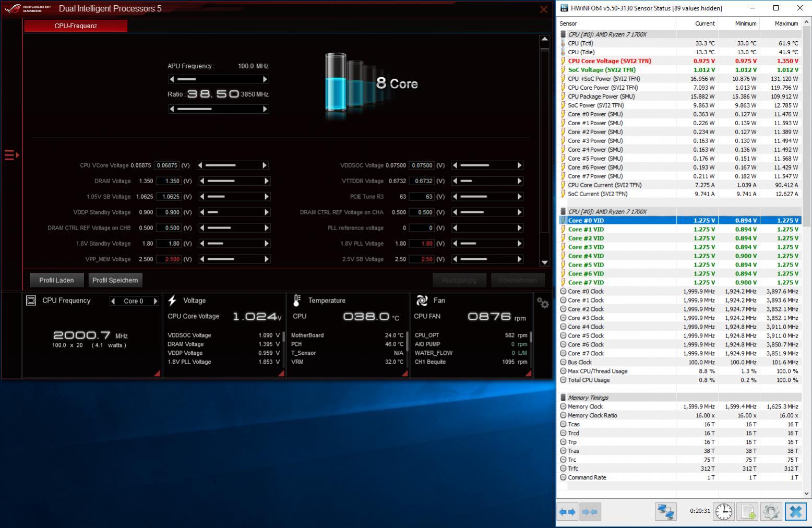Click HWiNFO expand columns arrows icon

tap(567, 512)
